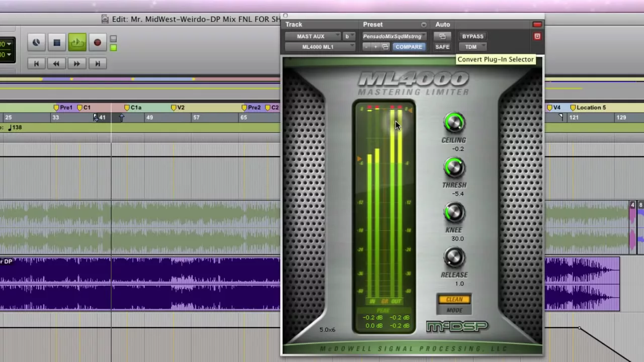Click the Go to End transport button

click(98, 63)
